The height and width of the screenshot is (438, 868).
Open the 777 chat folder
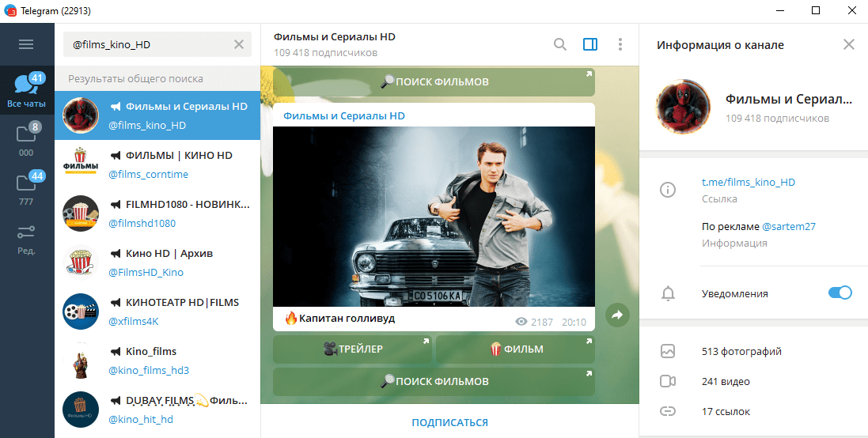pyautogui.click(x=26, y=189)
